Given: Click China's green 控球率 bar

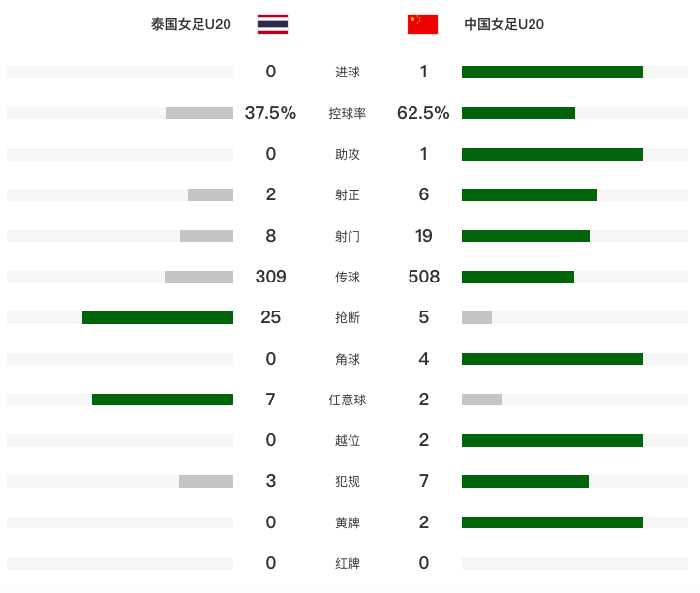Looking at the screenshot, I should coord(518,113).
